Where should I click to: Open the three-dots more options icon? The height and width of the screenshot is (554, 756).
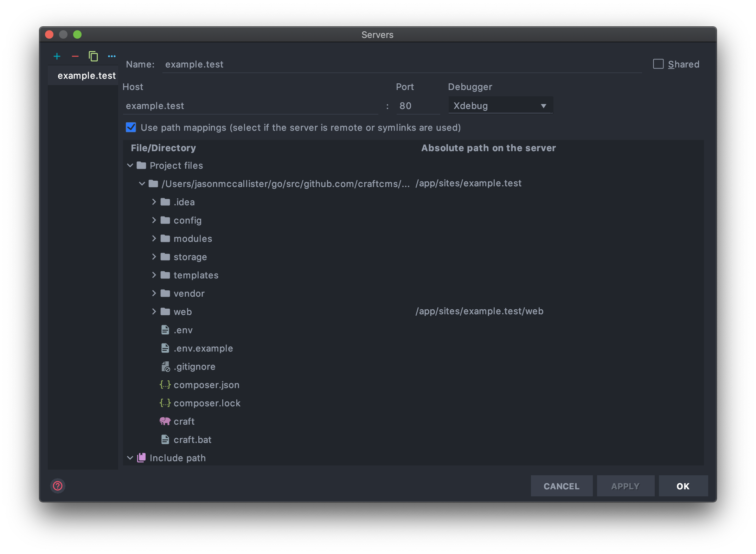coord(112,56)
